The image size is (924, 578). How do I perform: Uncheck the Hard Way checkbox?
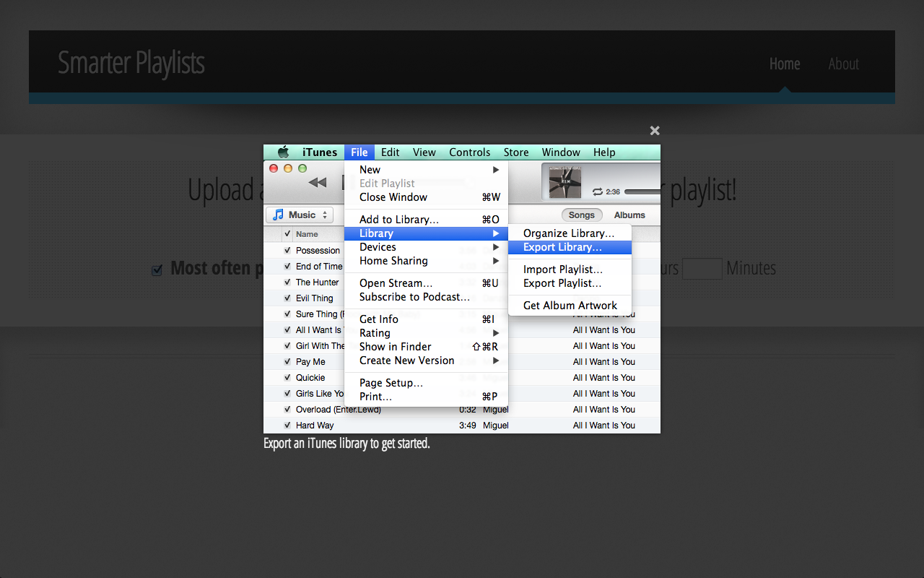tap(287, 425)
